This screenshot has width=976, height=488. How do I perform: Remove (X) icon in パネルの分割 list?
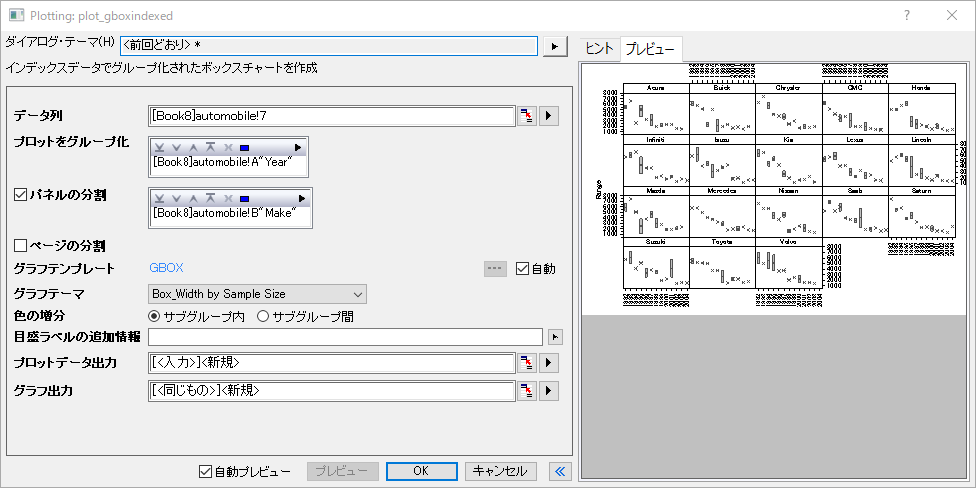[x=228, y=199]
